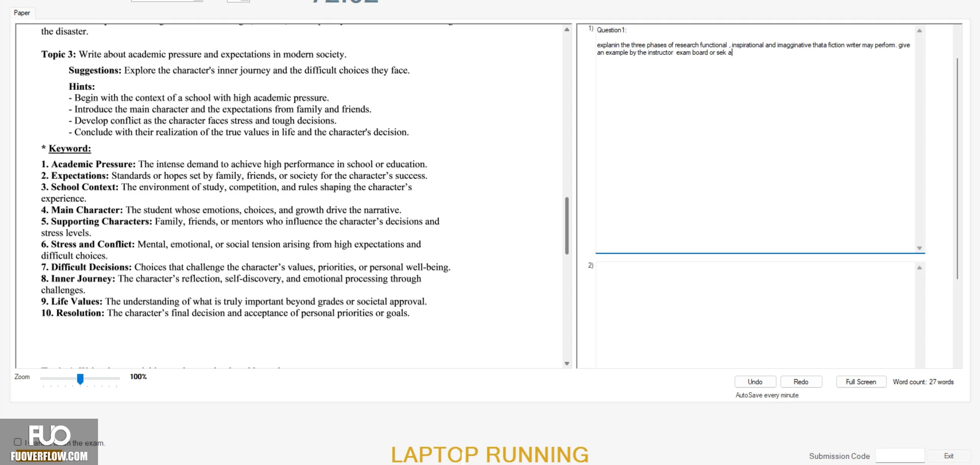
Task: Click Question 1 answer box scroll-up arrow
Action: pos(919,31)
